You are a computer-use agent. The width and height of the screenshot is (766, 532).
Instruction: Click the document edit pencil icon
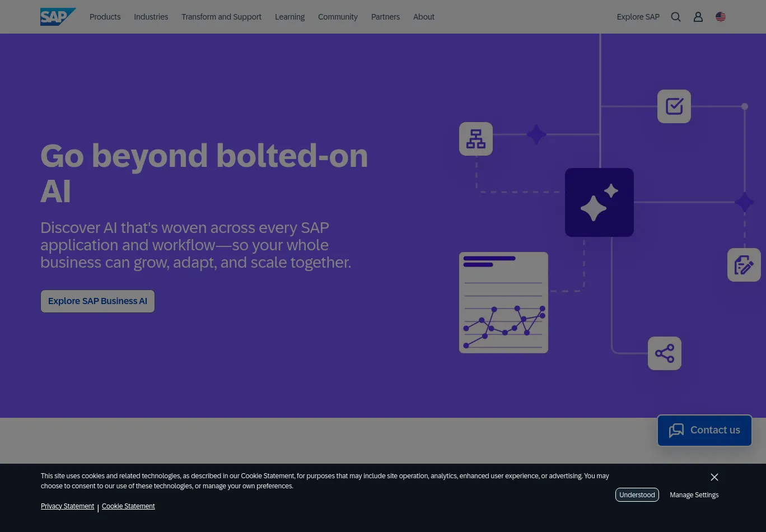pyautogui.click(x=744, y=265)
